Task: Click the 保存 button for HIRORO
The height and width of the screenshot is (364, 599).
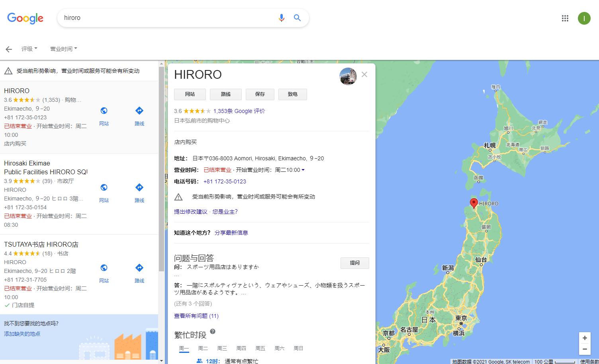Action: 260,94
